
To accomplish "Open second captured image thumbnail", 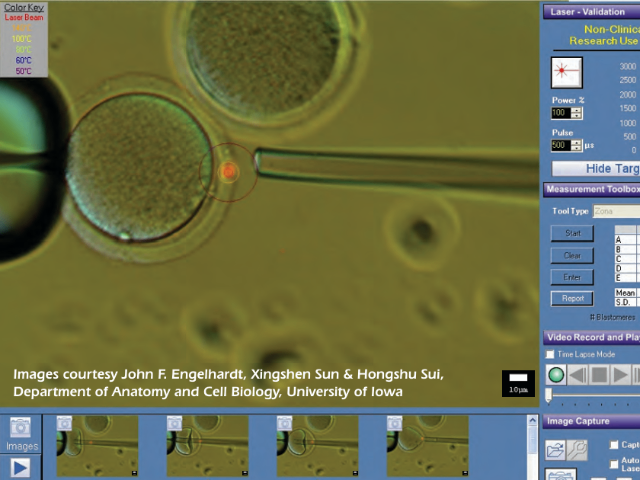I will click(x=207, y=446).
